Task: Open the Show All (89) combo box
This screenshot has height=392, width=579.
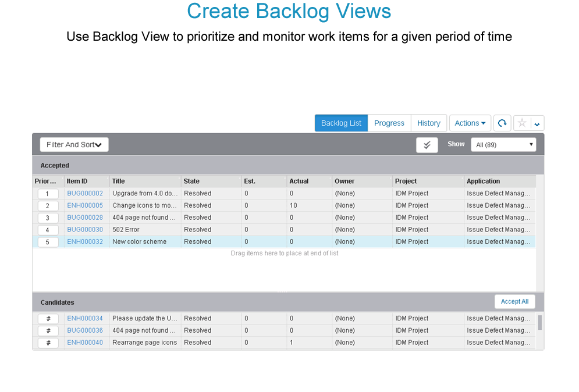Action: click(503, 145)
